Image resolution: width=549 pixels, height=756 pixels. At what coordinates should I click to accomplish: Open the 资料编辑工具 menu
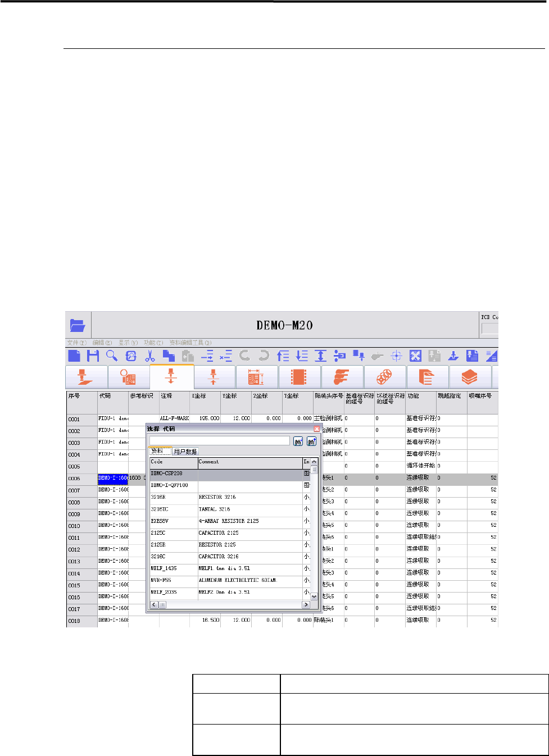[x=190, y=343]
